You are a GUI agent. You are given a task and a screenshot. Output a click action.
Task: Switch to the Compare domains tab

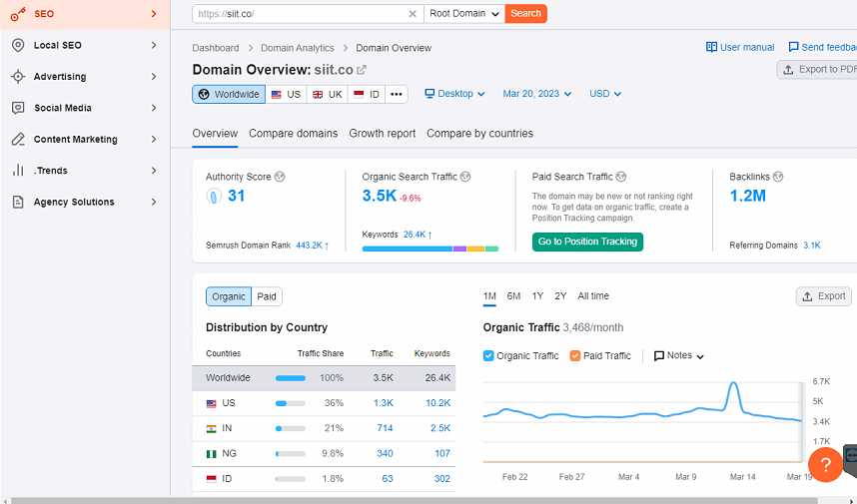tap(293, 134)
